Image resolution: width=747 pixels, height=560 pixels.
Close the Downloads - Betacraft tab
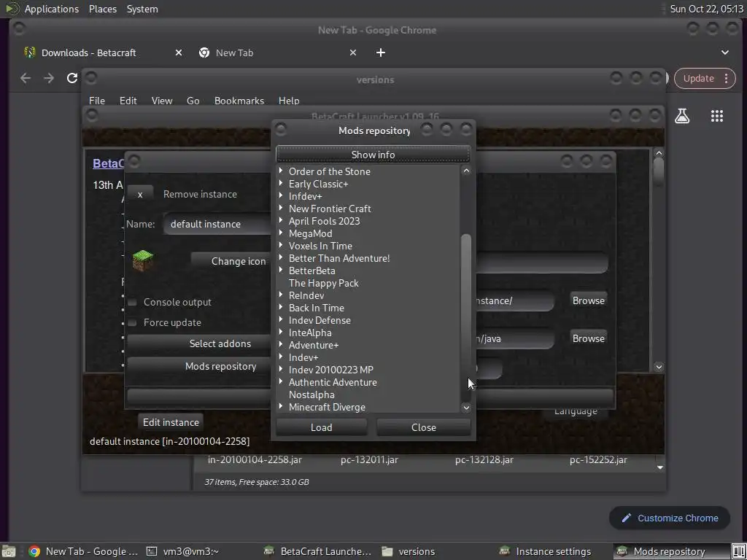[178, 52]
